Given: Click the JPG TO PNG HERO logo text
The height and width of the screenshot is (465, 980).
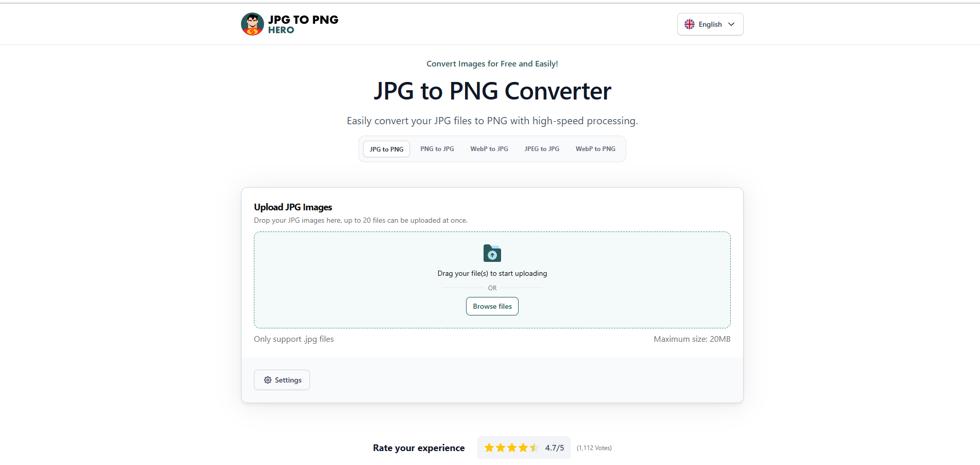Looking at the screenshot, I should tap(303, 24).
